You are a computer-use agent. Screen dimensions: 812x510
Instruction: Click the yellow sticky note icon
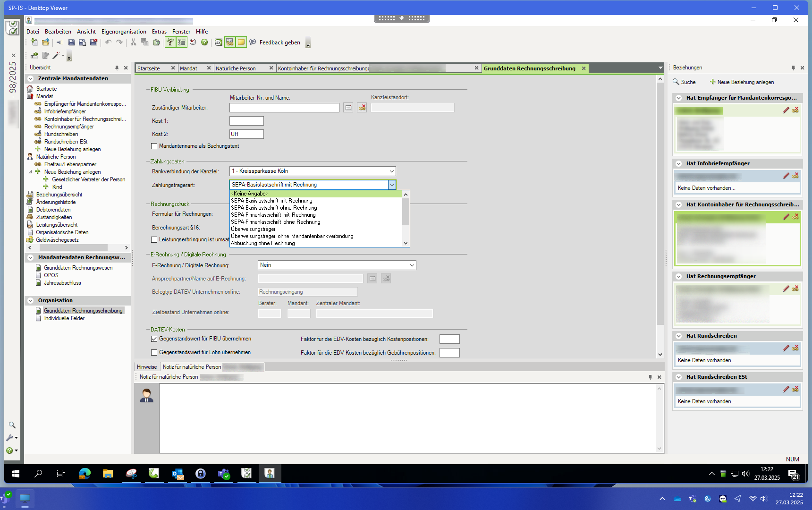pyautogui.click(x=241, y=42)
